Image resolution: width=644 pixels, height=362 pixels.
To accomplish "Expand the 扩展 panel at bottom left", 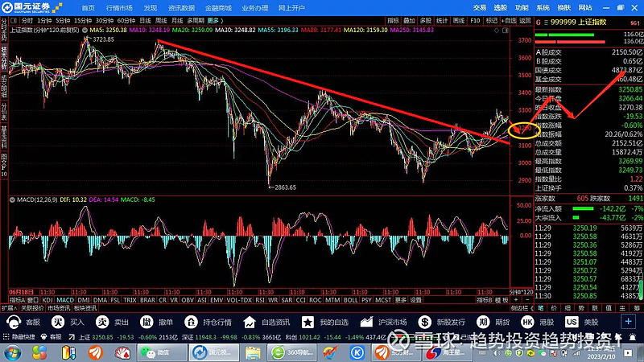I will coord(10,308).
